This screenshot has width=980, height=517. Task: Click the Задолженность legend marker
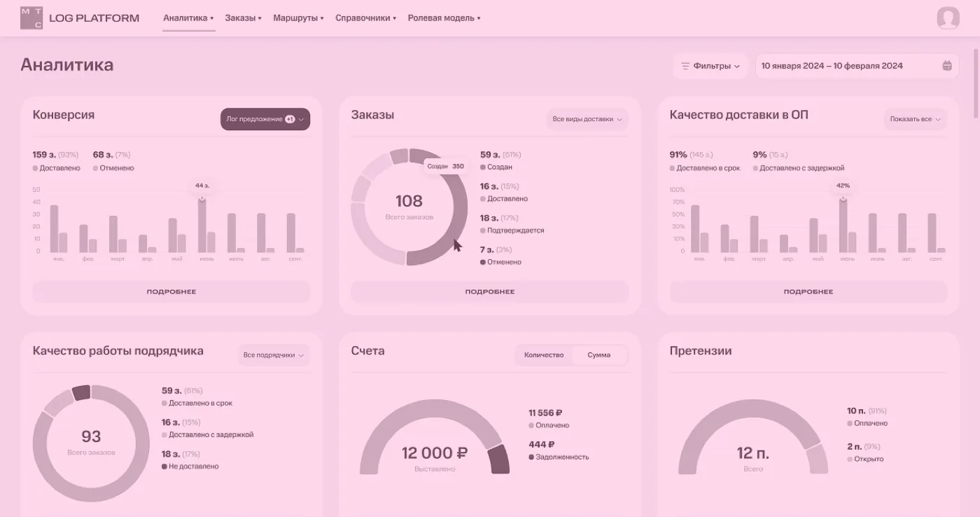pos(532,457)
